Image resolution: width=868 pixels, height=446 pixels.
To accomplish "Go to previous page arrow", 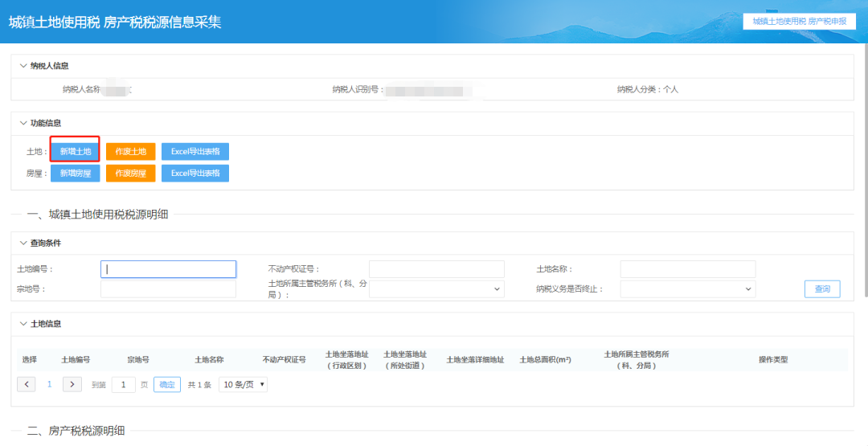I will pos(26,385).
